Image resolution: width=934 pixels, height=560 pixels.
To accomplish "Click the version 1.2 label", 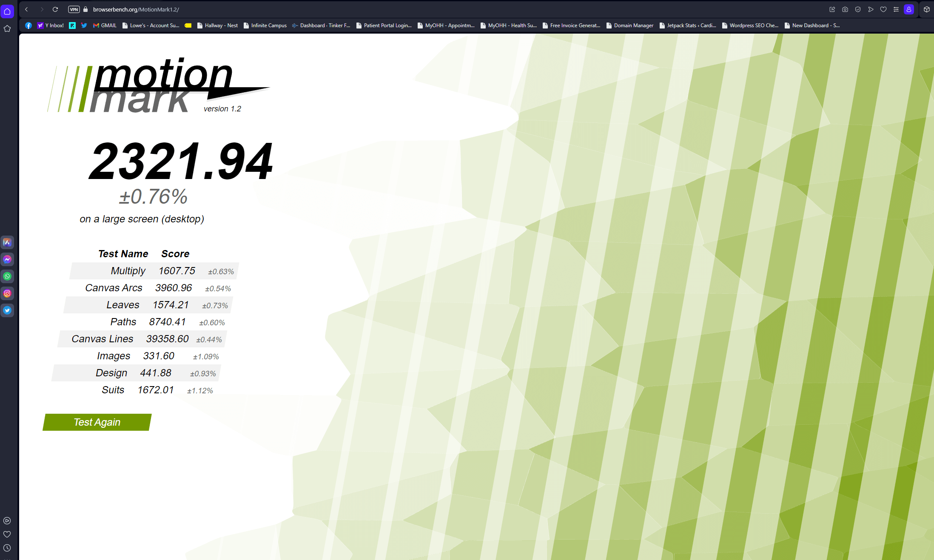I will coord(222,109).
